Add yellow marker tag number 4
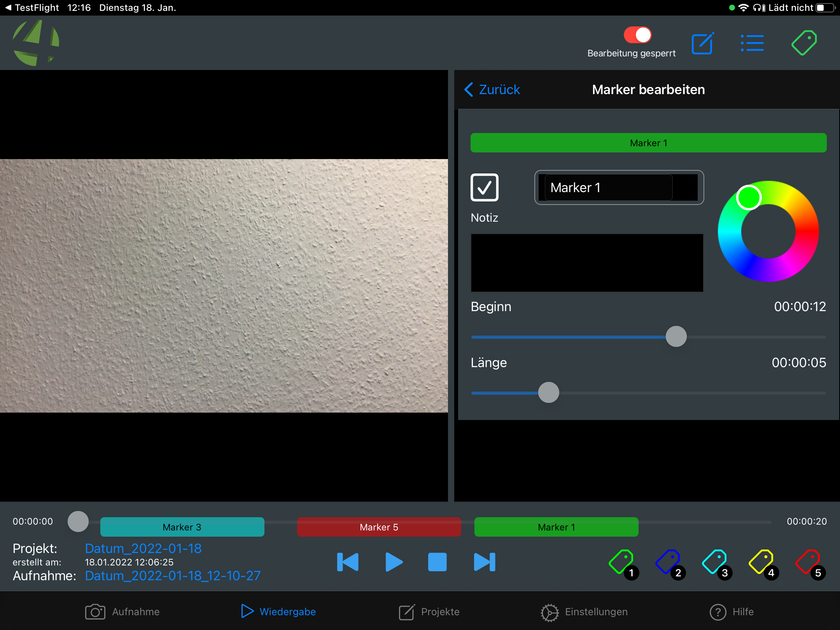This screenshot has width=840, height=630. pyautogui.click(x=762, y=562)
